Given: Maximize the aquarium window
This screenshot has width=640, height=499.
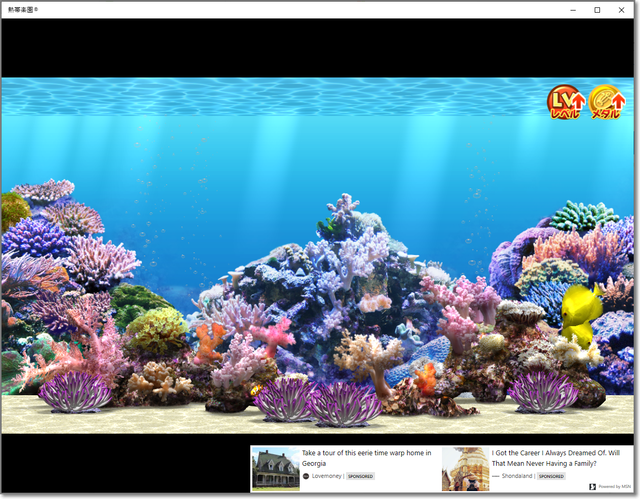Looking at the screenshot, I should pyautogui.click(x=597, y=9).
